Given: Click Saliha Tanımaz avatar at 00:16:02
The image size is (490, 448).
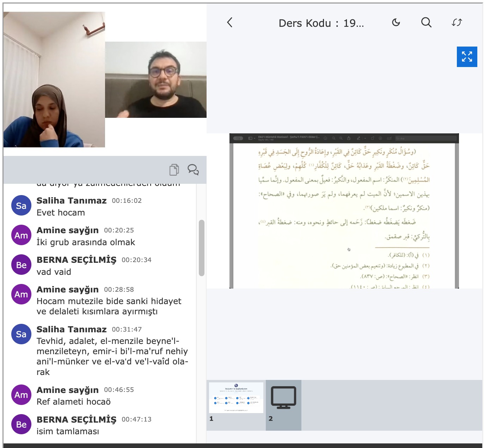Looking at the screenshot, I should pos(21,206).
